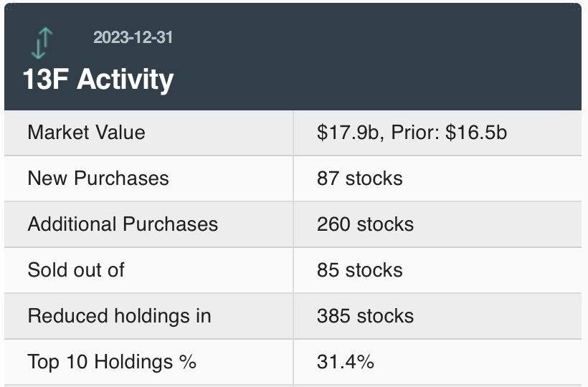Viewport: 588px width, 387px height.
Task: Click the 2023-12-31 date label
Action: click(x=133, y=37)
